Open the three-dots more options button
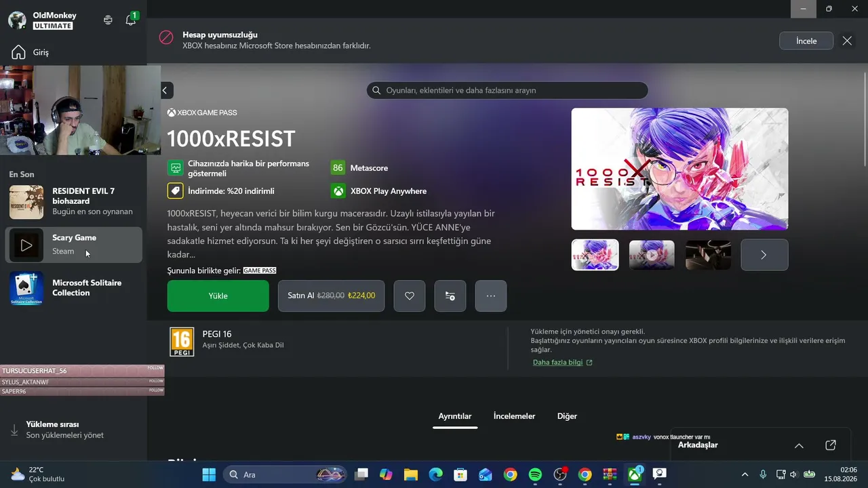 click(x=491, y=296)
